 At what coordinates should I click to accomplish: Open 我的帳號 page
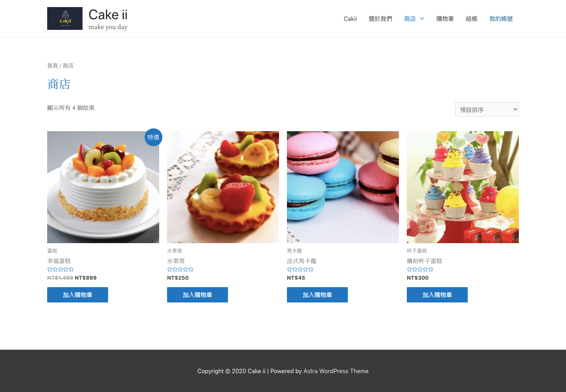(x=501, y=18)
